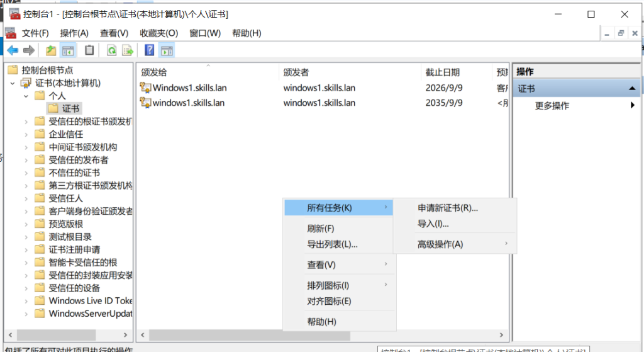Collapse the 证书(本地计算机) tree node
This screenshot has height=352, width=644.
pos(13,83)
